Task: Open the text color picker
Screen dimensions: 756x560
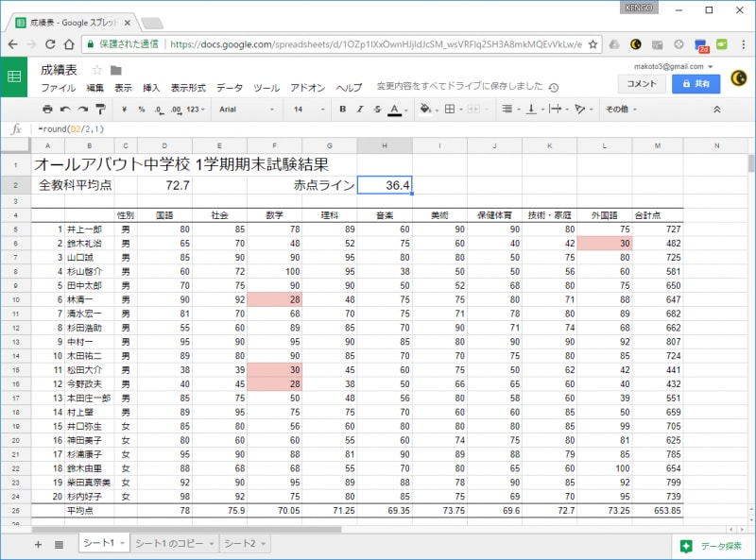Action: tap(396, 110)
